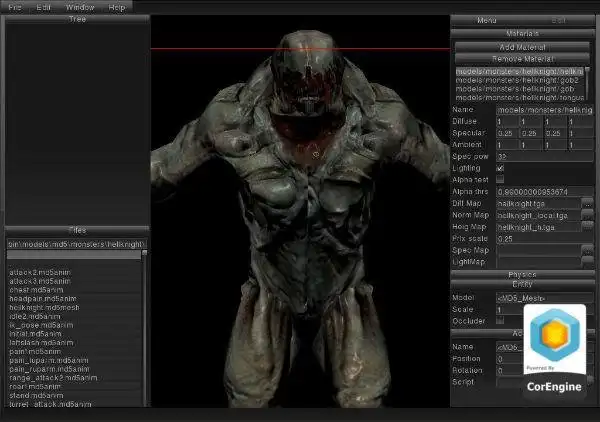The height and width of the screenshot is (422, 600).
Task: Open the Window menu
Action: (x=80, y=7)
